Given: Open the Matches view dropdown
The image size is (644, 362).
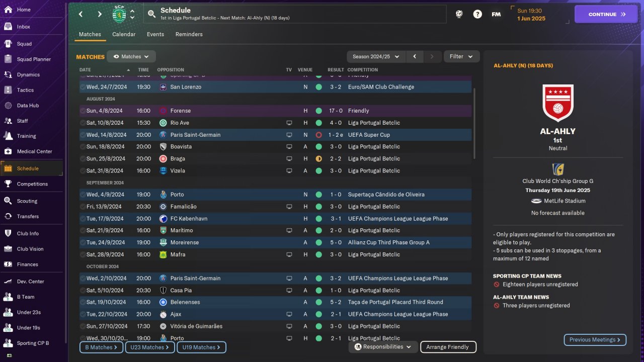Looking at the screenshot, I should 131,57.
